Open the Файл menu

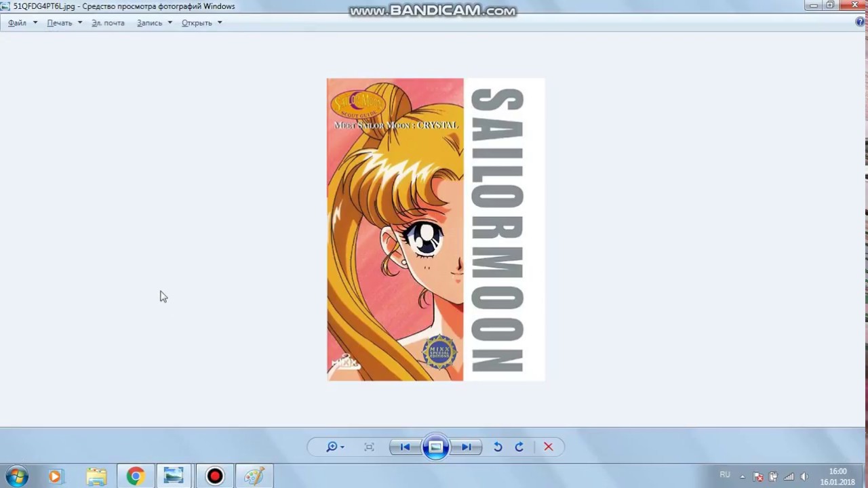(x=22, y=22)
